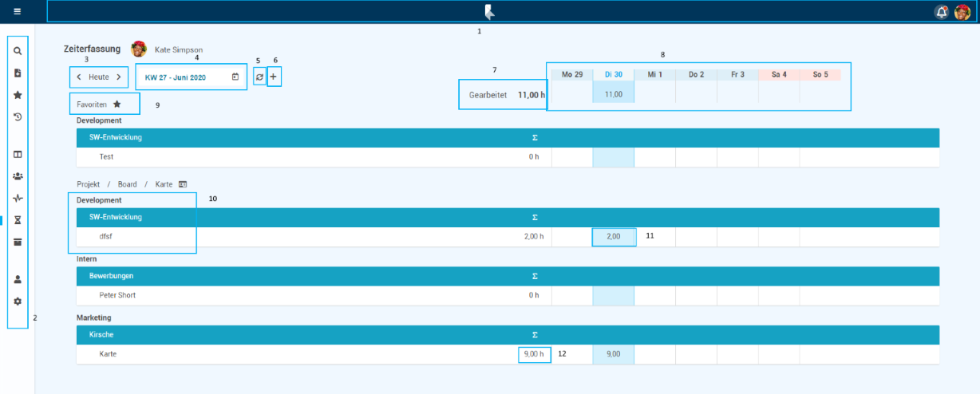Screen dimensions: 980x394
Task: Go to previous week with left chevron
Action: [x=78, y=77]
